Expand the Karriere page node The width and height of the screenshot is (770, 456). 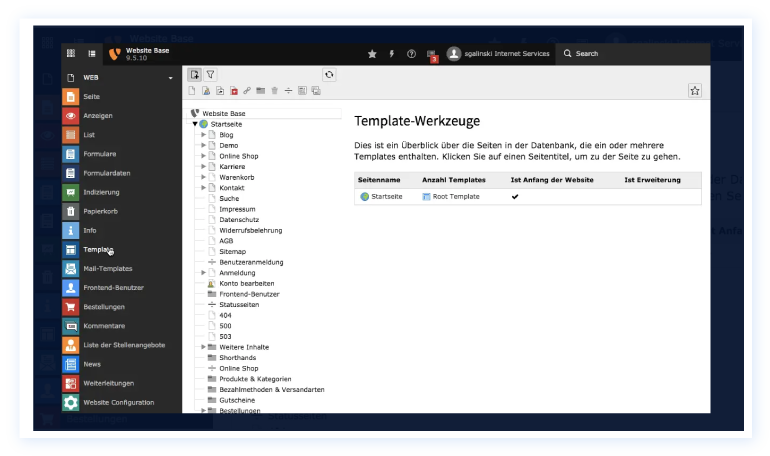point(203,166)
